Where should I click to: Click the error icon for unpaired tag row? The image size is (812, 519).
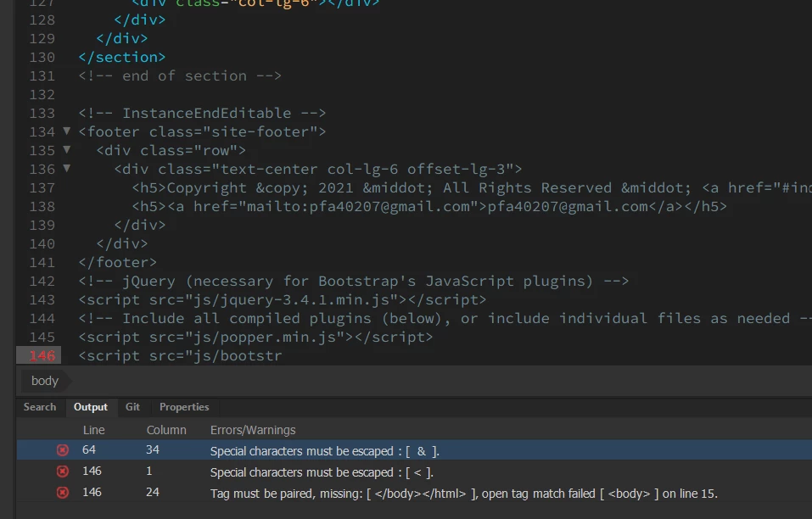(63, 493)
